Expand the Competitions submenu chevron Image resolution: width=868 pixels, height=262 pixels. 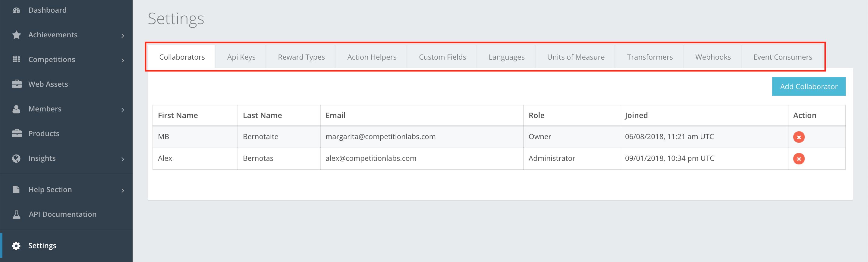coord(123,60)
